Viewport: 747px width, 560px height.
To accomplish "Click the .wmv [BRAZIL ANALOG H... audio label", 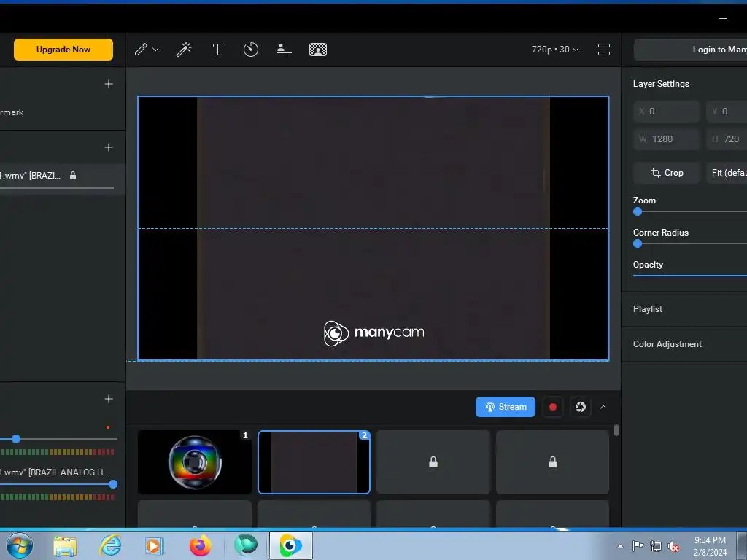I will (x=55, y=472).
